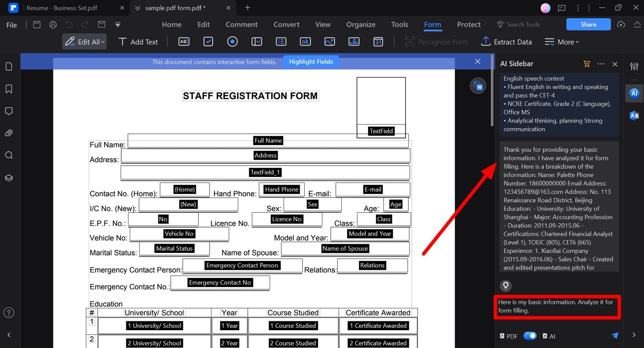Select the dropdown combo box form tool

coord(257,42)
